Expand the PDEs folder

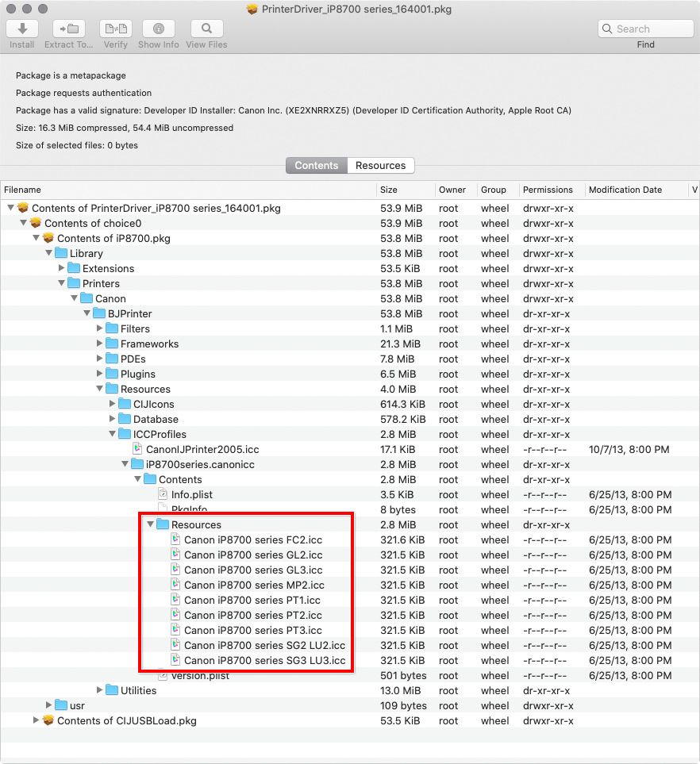pyautogui.click(x=99, y=359)
